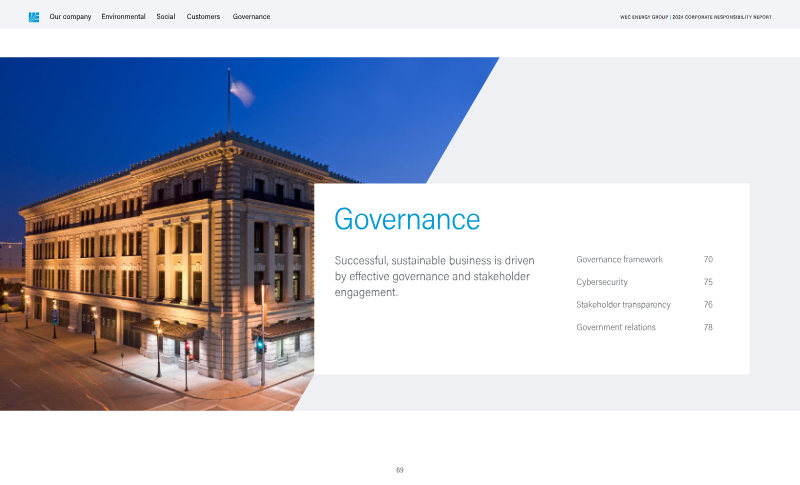Select page number 76 in contents
The width and height of the screenshot is (800, 485).
click(708, 305)
